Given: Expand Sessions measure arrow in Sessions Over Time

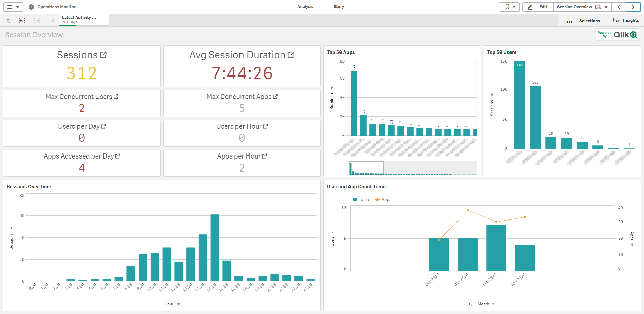Looking at the screenshot, I should coord(12,228).
